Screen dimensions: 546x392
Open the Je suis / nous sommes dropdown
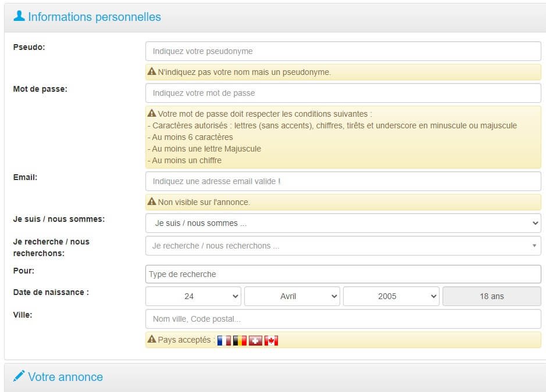point(342,222)
